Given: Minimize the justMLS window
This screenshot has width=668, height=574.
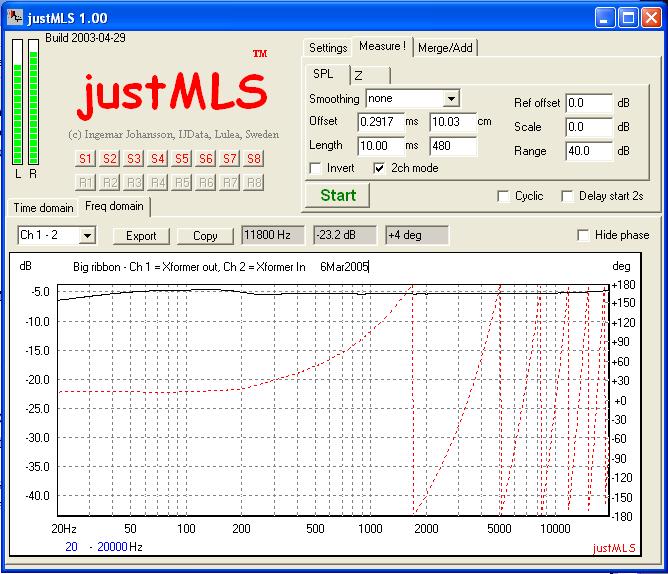Looking at the screenshot, I should pyautogui.click(x=605, y=18).
